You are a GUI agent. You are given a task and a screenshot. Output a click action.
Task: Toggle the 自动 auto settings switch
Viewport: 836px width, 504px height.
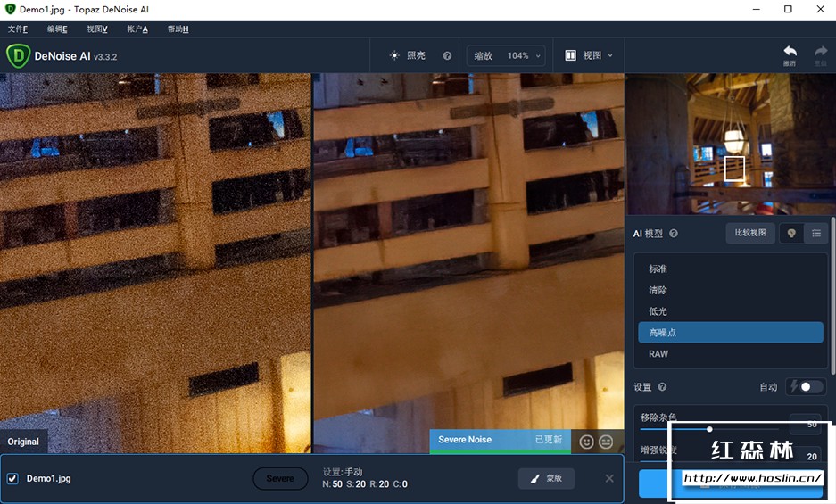pyautogui.click(x=807, y=386)
